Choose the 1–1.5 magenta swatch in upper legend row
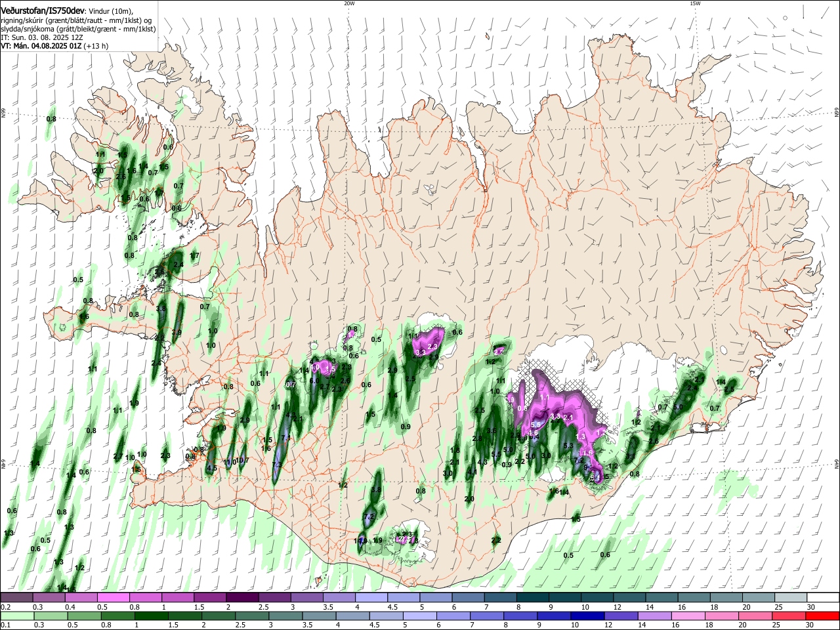The image size is (840, 630). 177,597
